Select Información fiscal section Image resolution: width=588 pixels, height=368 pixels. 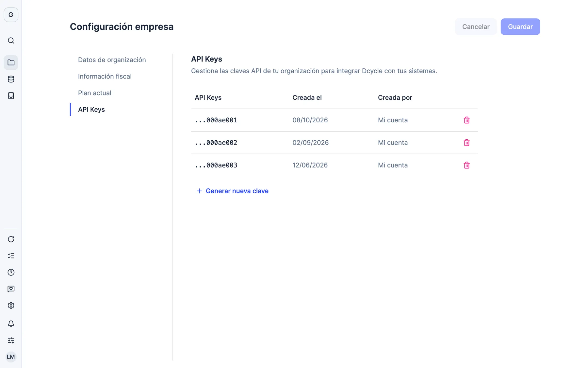point(105,76)
